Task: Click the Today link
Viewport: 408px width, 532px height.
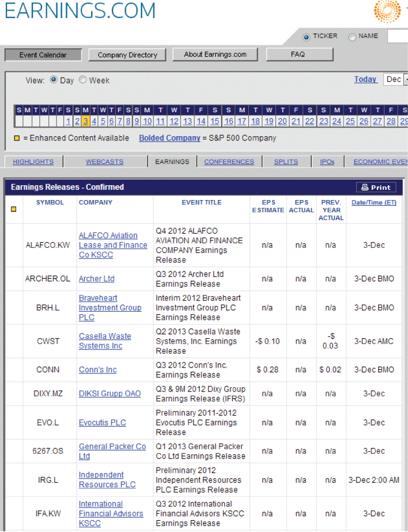Action: [365, 79]
